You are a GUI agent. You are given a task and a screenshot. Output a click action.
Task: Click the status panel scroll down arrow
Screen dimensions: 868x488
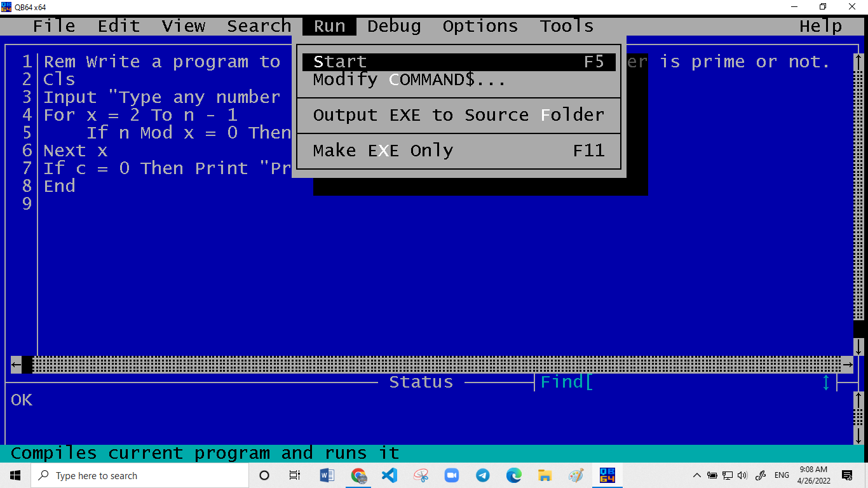coord(858,435)
